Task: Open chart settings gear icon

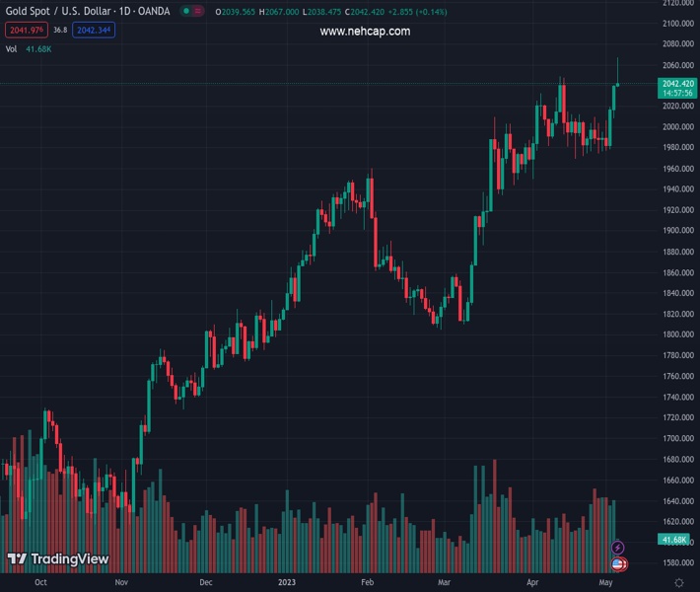Action: click(x=679, y=583)
